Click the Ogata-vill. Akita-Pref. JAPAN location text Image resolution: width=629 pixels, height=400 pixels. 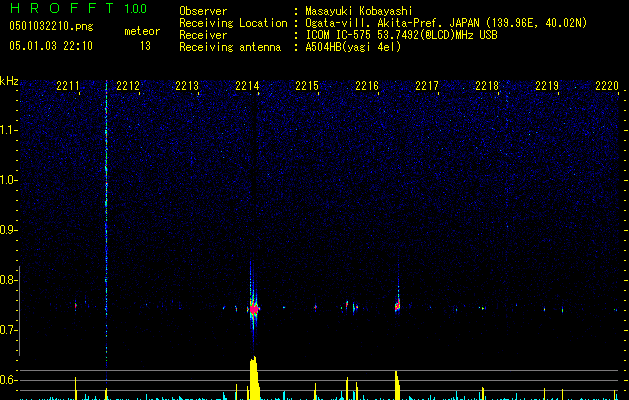[446, 23]
